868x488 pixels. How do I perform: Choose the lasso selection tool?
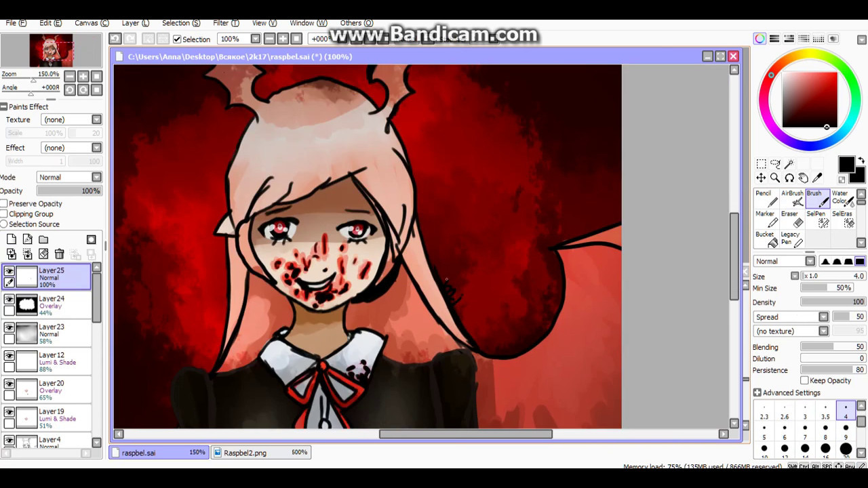[775, 164]
